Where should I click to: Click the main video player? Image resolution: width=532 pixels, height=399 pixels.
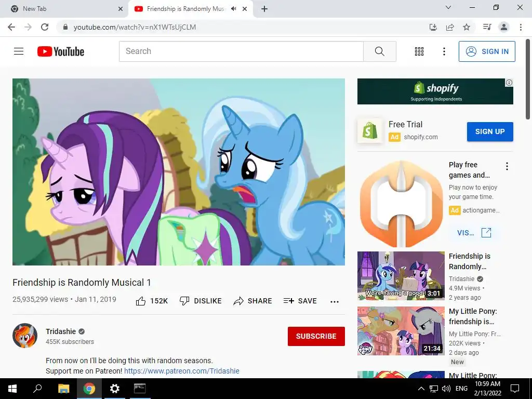tap(179, 172)
